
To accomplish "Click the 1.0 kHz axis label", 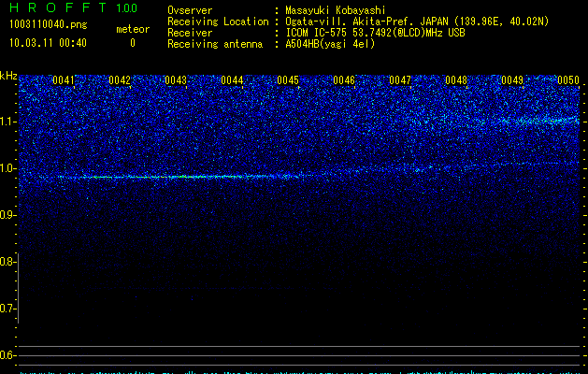I will (x=7, y=168).
